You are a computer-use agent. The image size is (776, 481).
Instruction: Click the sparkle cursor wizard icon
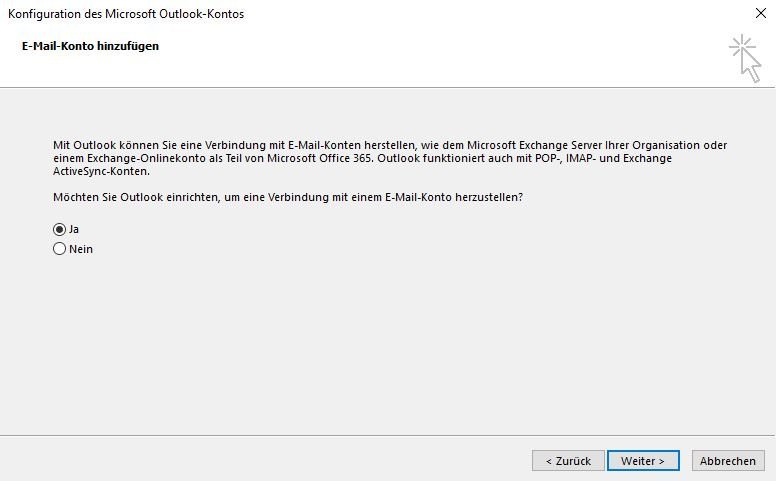[x=745, y=58]
